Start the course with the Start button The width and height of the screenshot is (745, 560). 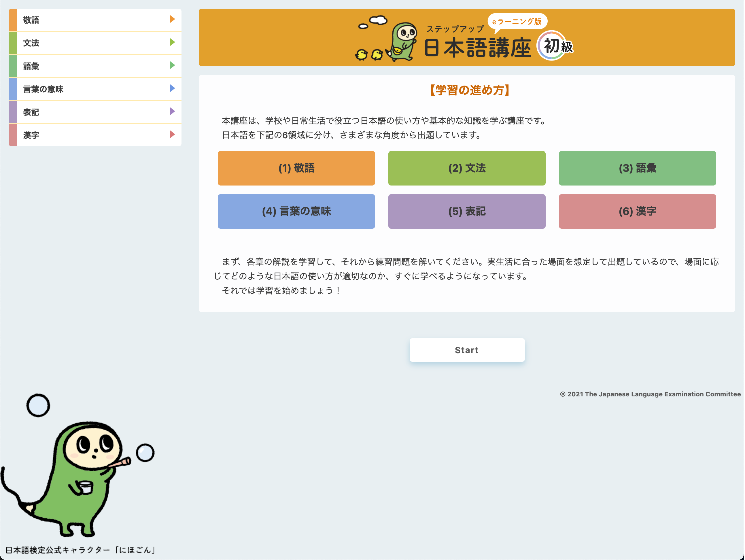[x=467, y=350]
